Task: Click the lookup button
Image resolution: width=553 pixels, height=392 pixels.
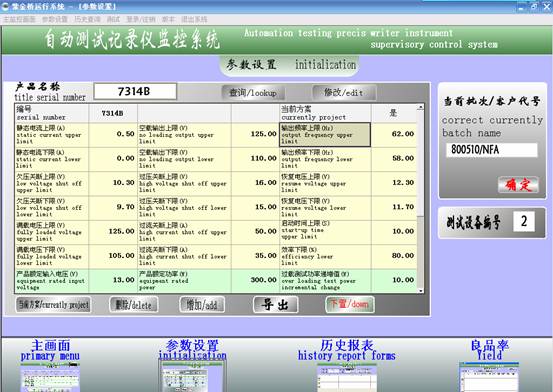Action: pyautogui.click(x=252, y=93)
